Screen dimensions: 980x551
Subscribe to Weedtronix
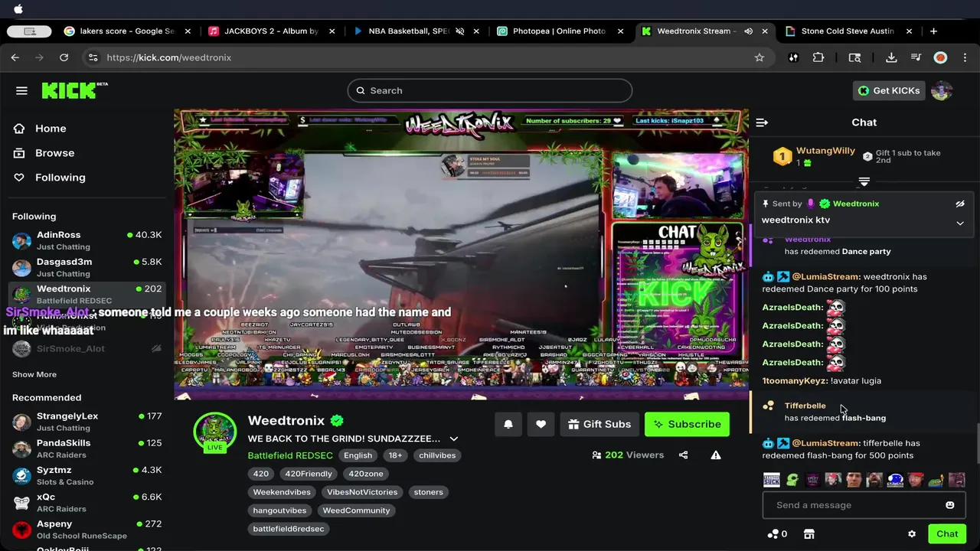pos(687,424)
